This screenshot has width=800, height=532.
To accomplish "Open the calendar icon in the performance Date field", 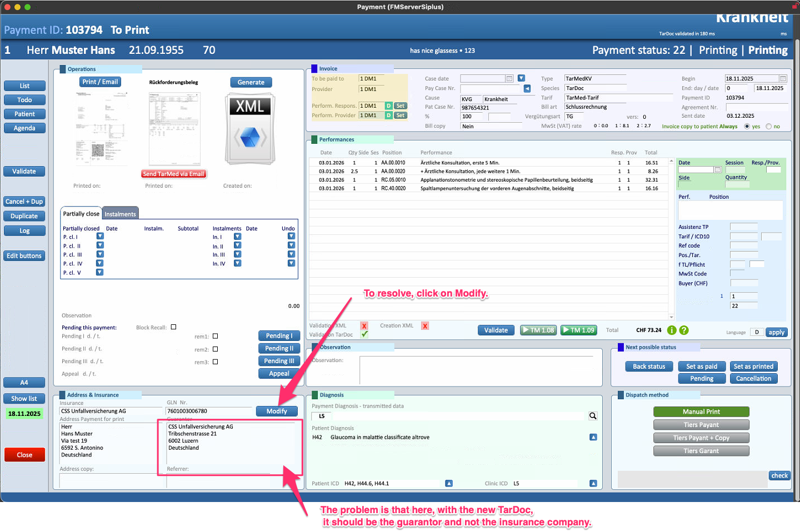I will 718,170.
